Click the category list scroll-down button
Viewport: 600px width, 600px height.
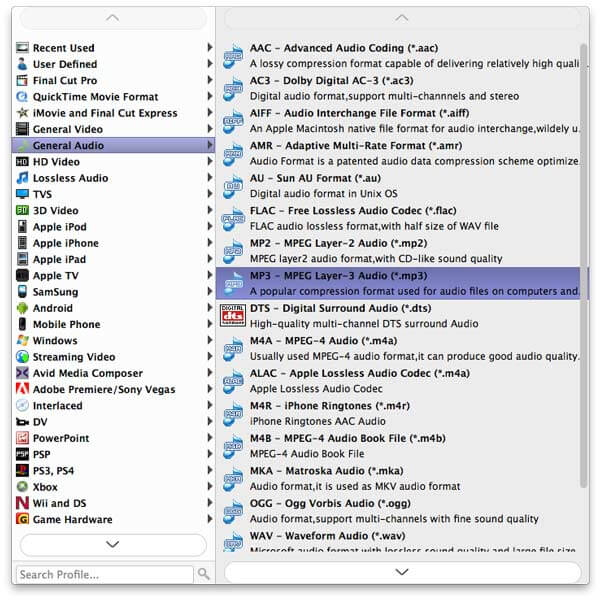coord(113,545)
